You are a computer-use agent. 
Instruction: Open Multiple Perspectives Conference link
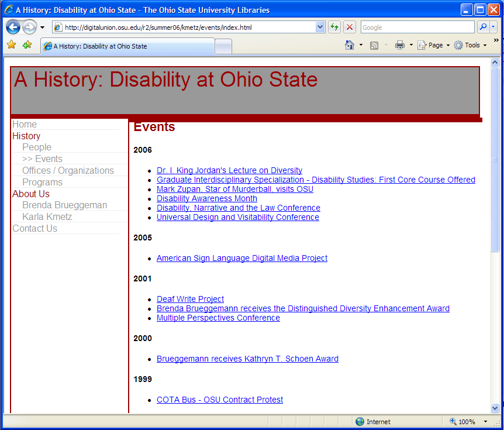[218, 318]
